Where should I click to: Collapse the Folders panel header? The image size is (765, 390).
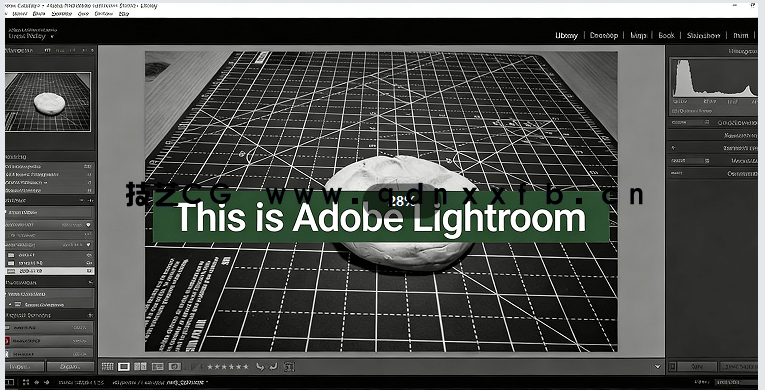49,200
